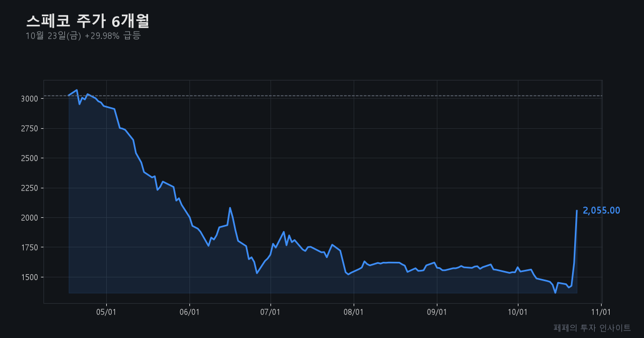Click the latest price label "2,055.00"
The height and width of the screenshot is (338, 644).
pos(601,211)
